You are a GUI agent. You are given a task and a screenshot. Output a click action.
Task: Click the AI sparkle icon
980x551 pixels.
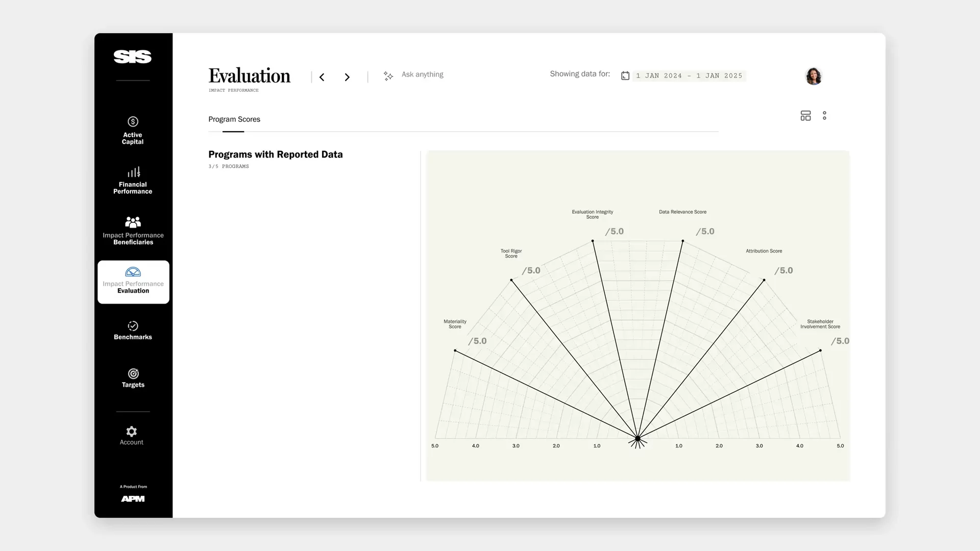click(x=388, y=76)
